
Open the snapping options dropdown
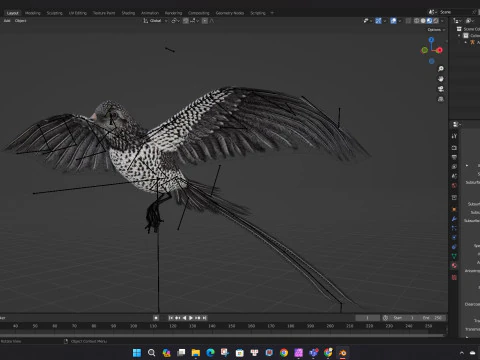pos(194,21)
